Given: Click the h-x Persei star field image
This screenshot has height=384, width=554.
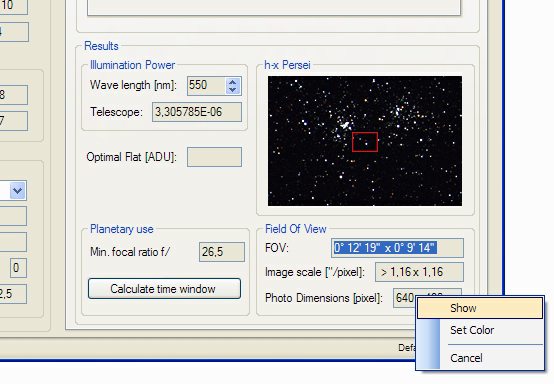Looking at the screenshot, I should click(x=365, y=141).
